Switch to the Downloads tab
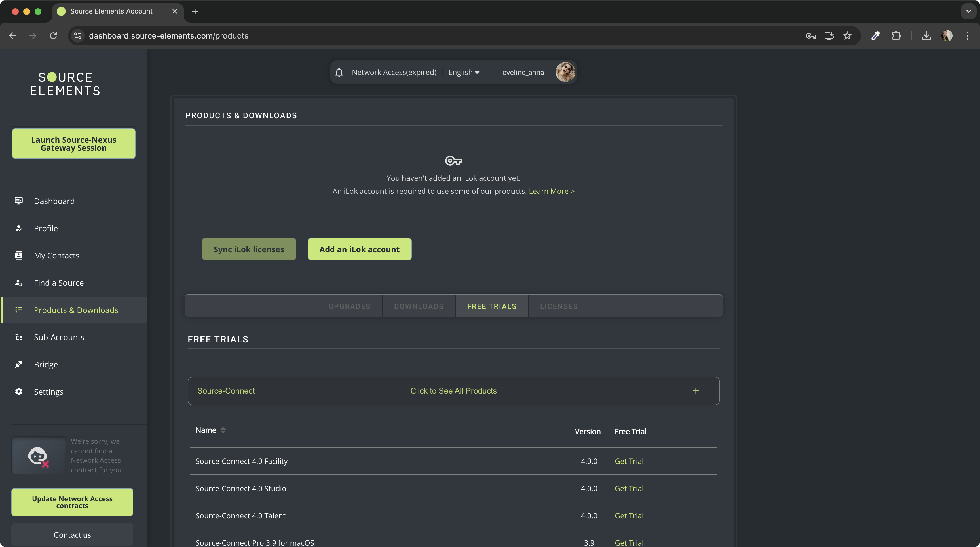The image size is (980, 547). point(419,306)
